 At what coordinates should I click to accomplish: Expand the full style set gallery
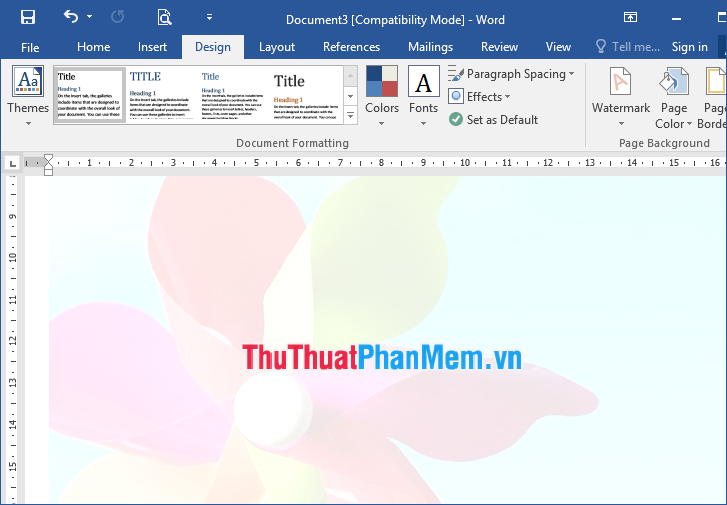[x=351, y=115]
